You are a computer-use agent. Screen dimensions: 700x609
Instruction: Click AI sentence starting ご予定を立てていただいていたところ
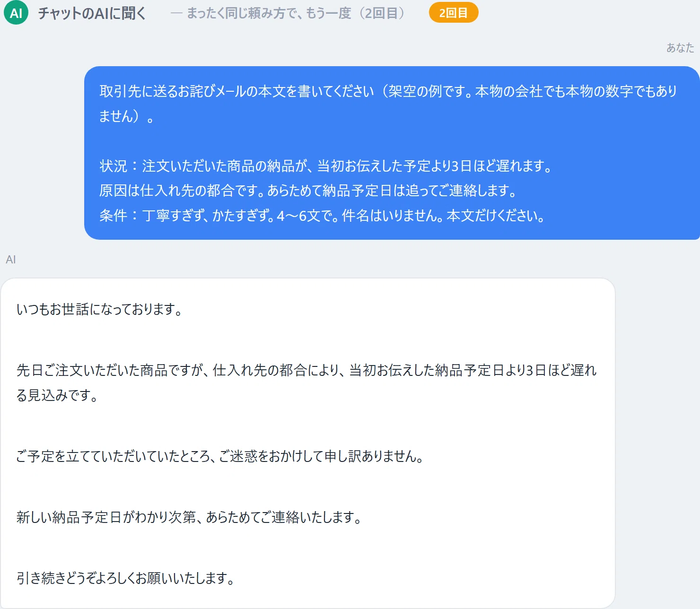pos(220,456)
